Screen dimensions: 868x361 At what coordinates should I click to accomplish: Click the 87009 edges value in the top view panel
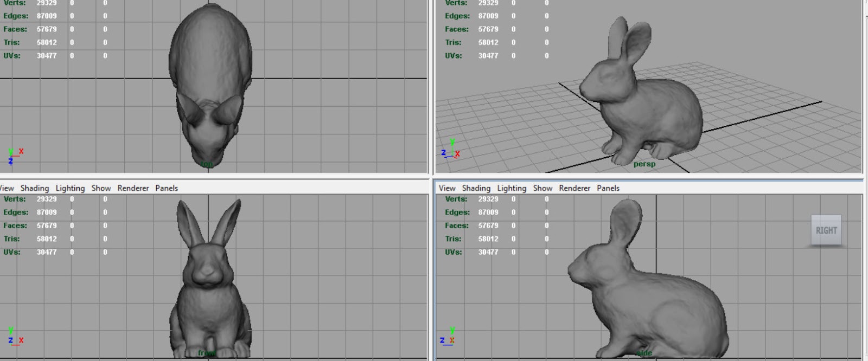(47, 16)
